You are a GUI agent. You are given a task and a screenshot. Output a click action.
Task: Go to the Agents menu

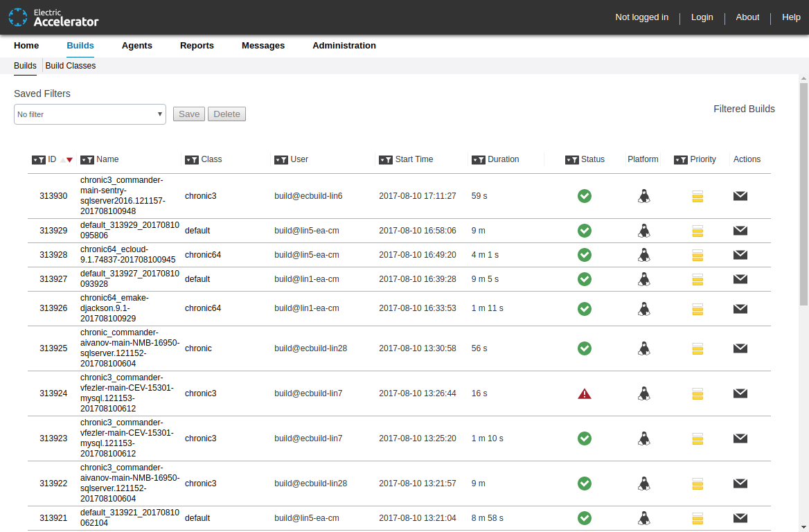coord(136,46)
